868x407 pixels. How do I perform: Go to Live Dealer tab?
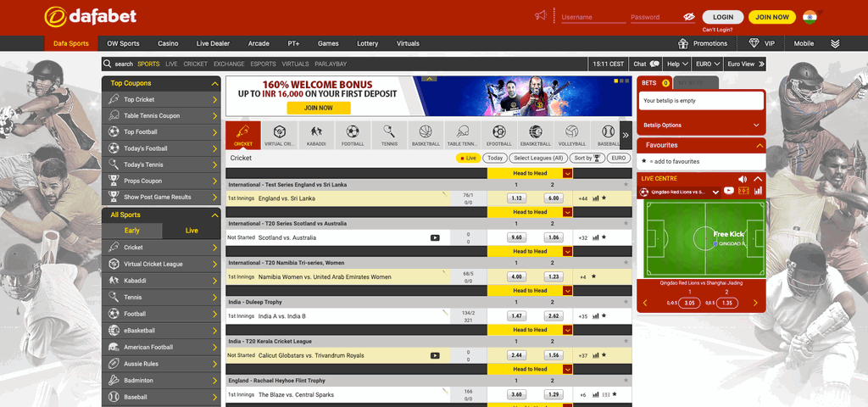(213, 43)
